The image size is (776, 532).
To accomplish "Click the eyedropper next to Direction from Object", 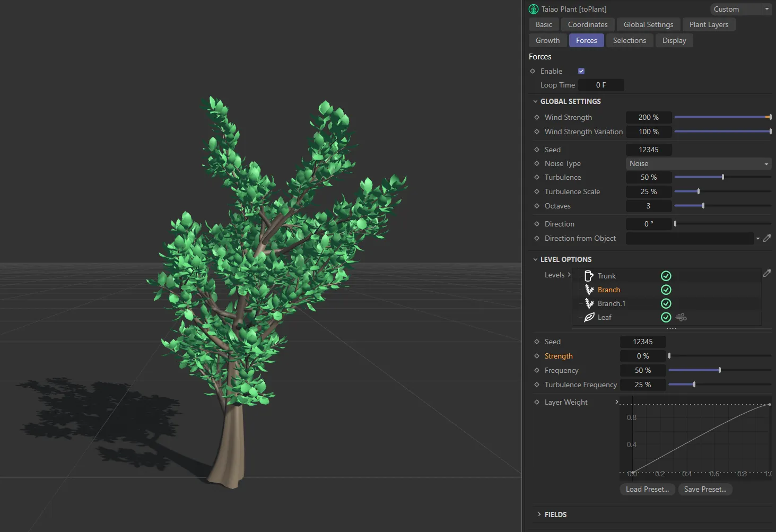I will 768,238.
